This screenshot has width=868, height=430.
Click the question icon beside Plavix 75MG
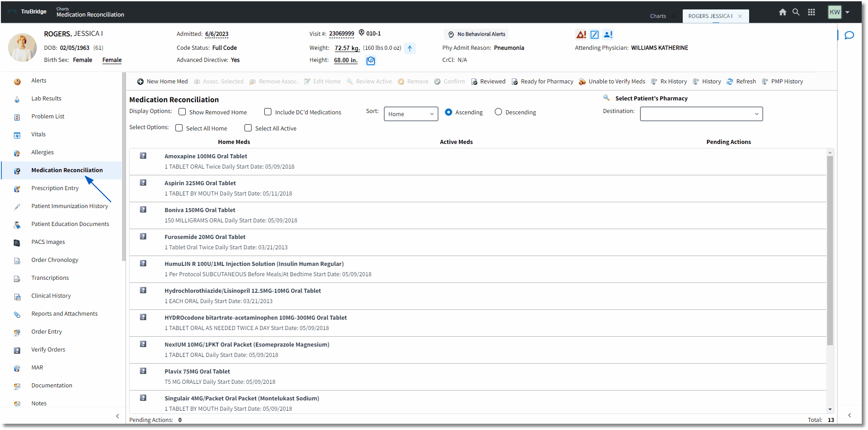(x=143, y=371)
